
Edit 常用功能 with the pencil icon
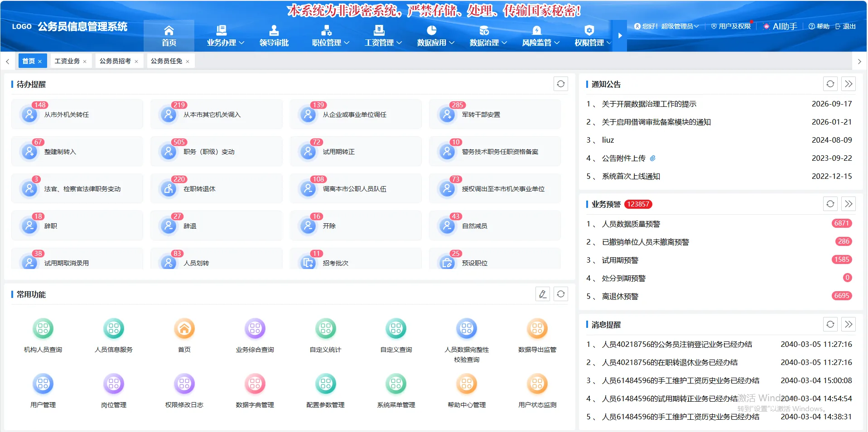pyautogui.click(x=543, y=294)
